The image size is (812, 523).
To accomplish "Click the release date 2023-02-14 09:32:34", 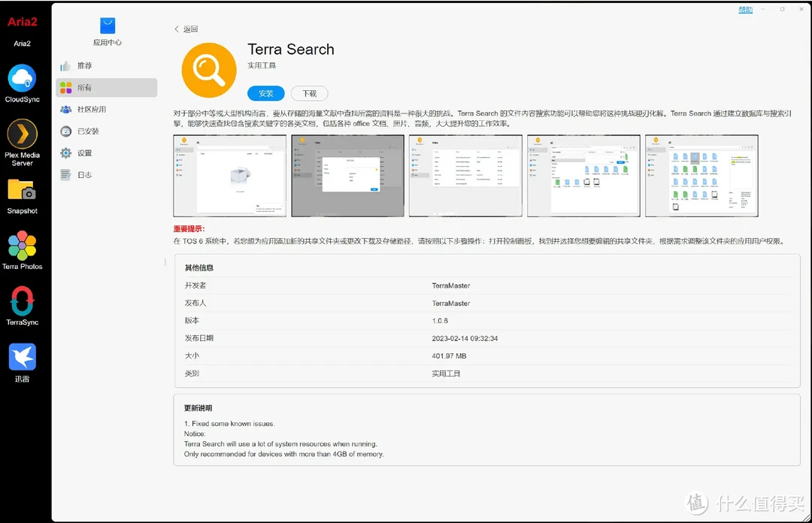I will coord(465,338).
